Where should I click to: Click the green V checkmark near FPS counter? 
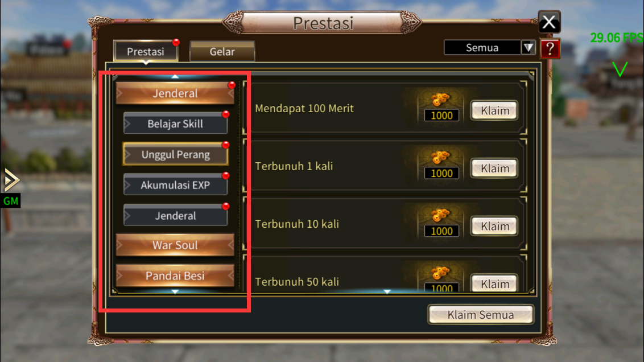coord(620,69)
